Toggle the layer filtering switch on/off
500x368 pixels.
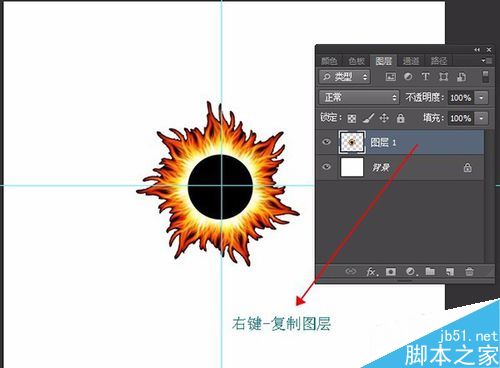point(485,77)
